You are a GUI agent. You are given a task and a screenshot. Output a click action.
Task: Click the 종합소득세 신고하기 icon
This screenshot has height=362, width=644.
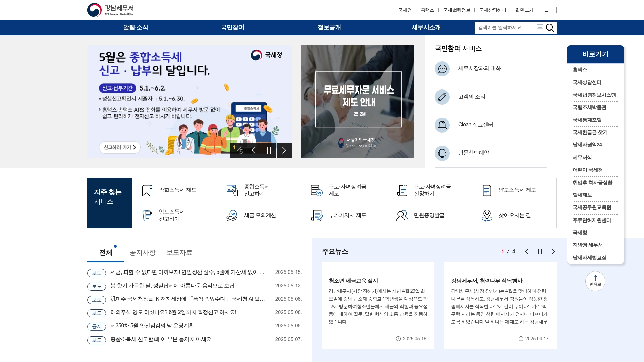[x=232, y=190]
